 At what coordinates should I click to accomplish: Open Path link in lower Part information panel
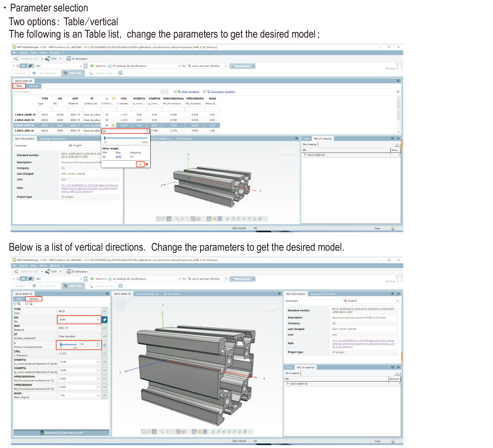click(x=363, y=344)
